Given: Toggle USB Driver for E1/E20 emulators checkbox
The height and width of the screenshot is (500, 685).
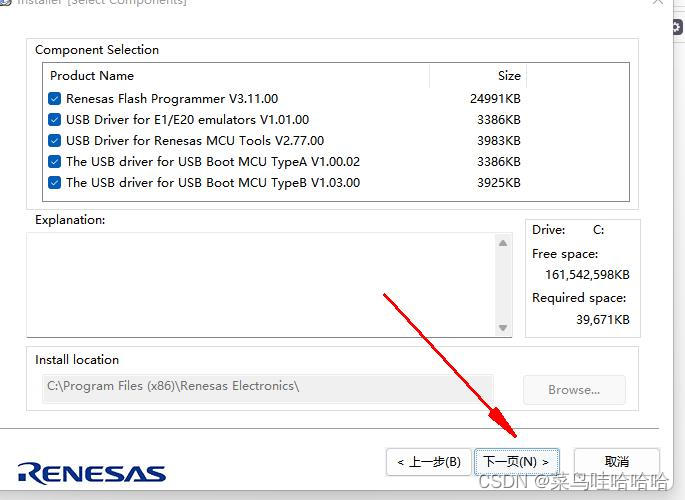Looking at the screenshot, I should (55, 120).
